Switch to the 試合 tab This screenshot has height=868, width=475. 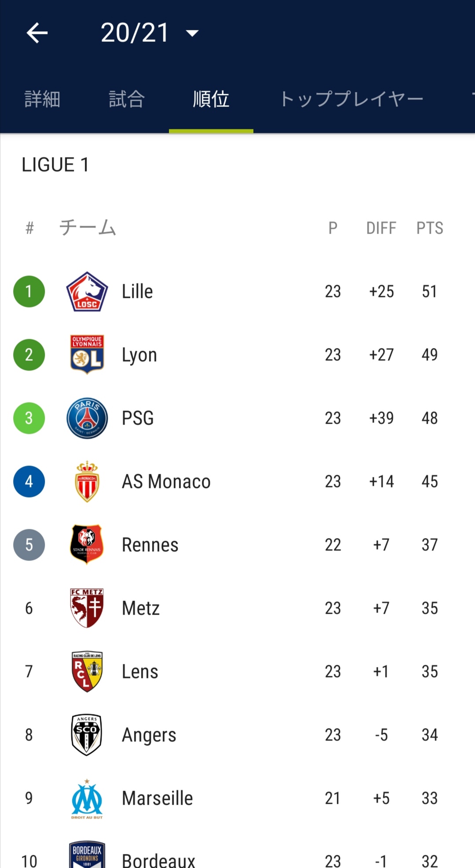coord(127,99)
